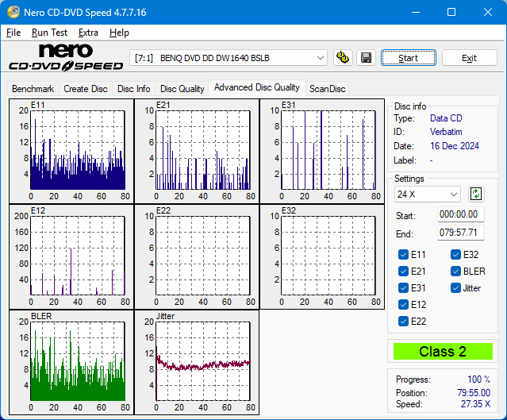507x420 pixels.
Task: Click the Jitter graph
Action: point(197,362)
